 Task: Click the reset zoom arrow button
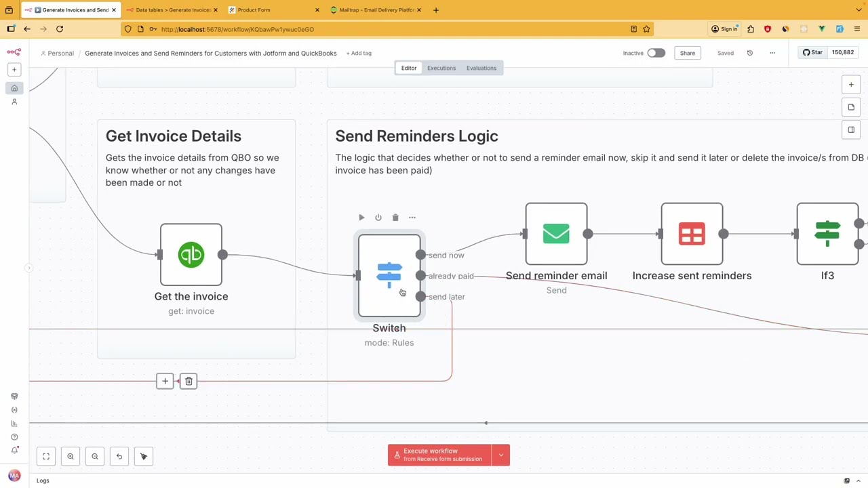119,457
